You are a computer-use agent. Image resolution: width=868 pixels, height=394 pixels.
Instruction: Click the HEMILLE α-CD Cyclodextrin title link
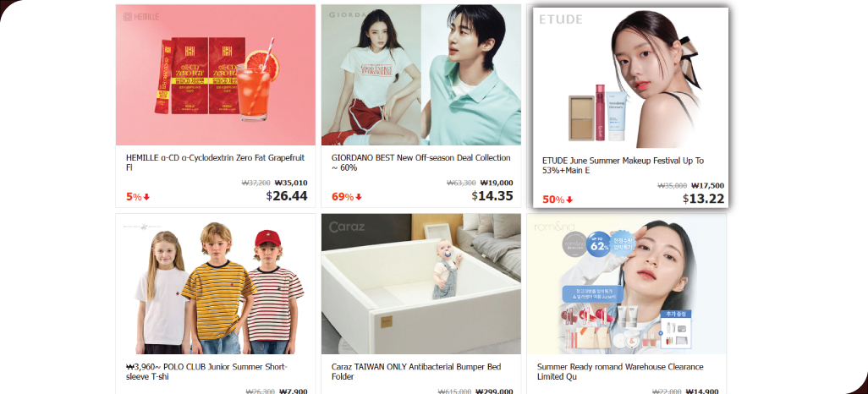coord(216,162)
